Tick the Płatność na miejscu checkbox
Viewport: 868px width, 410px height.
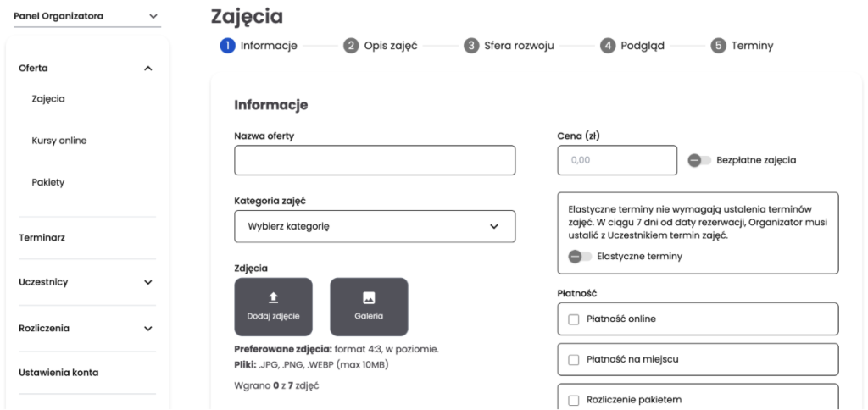574,359
